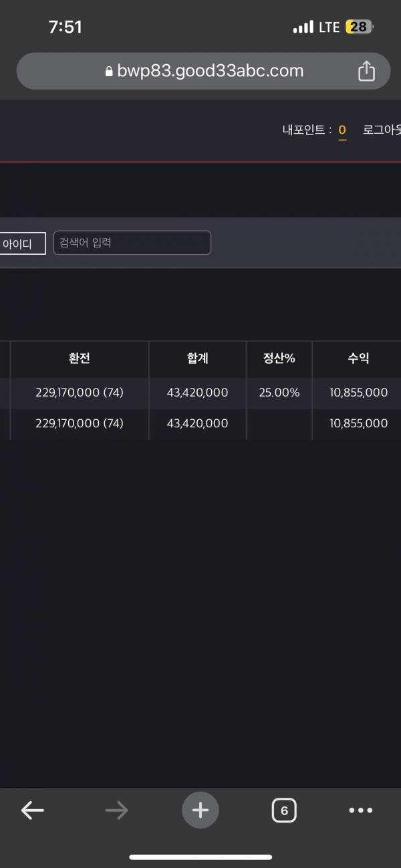
Task: Tap the forward arrow icon
Action: [x=116, y=810]
